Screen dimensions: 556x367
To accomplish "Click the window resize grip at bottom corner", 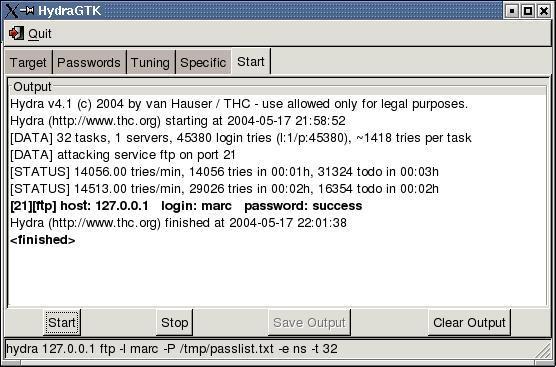I will tap(543, 350).
